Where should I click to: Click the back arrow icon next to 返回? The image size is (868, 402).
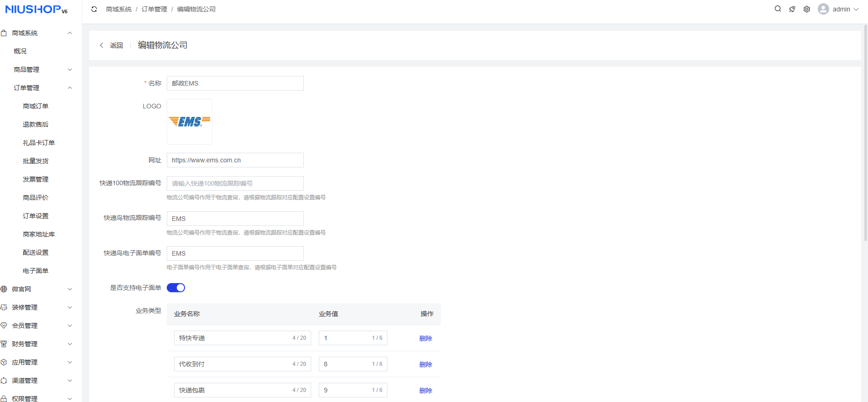point(101,45)
